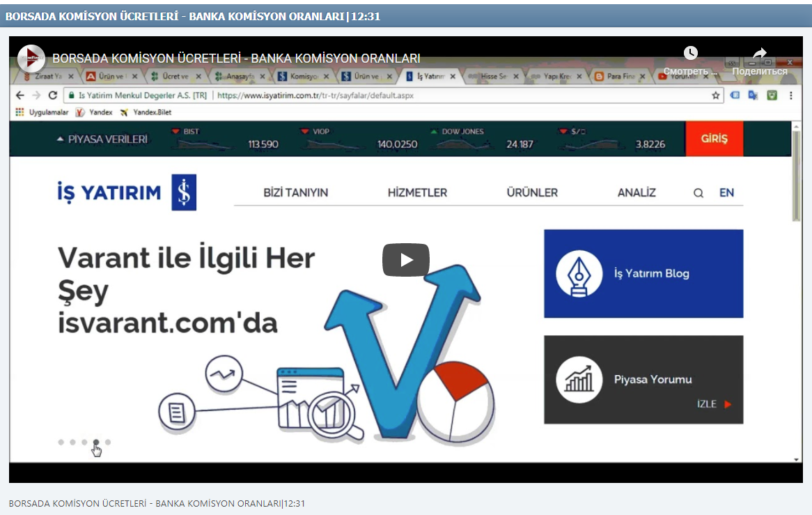
Task: Click the bookmark star in address bar
Action: tap(715, 95)
